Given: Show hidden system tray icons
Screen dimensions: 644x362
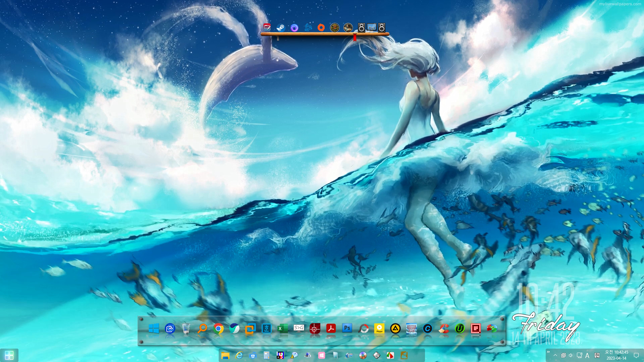Looking at the screenshot, I should click(555, 355).
